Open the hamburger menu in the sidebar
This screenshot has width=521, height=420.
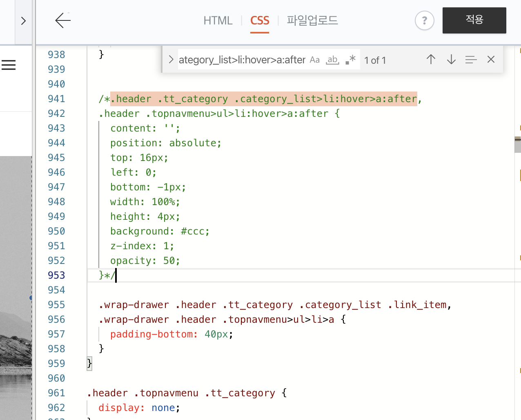point(9,65)
